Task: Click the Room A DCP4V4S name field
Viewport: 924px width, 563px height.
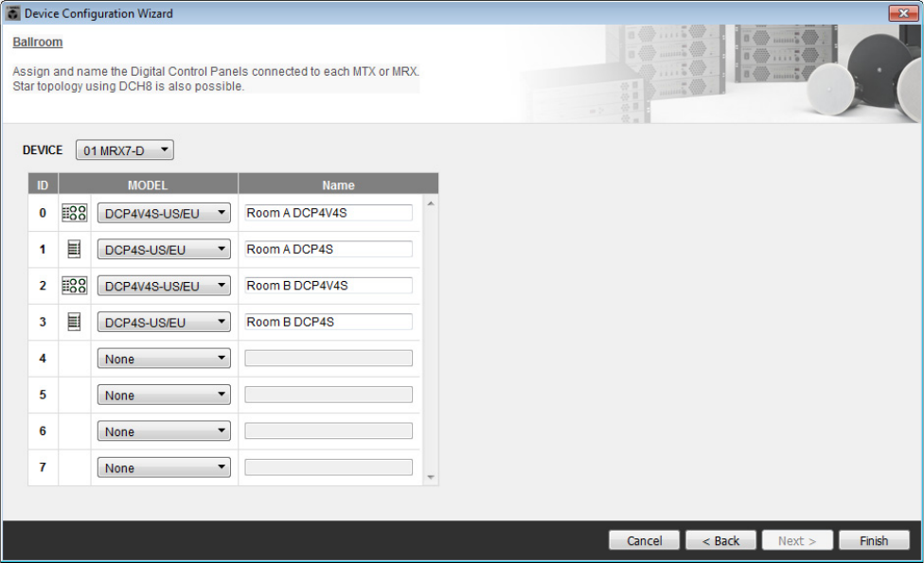Action: click(x=329, y=213)
